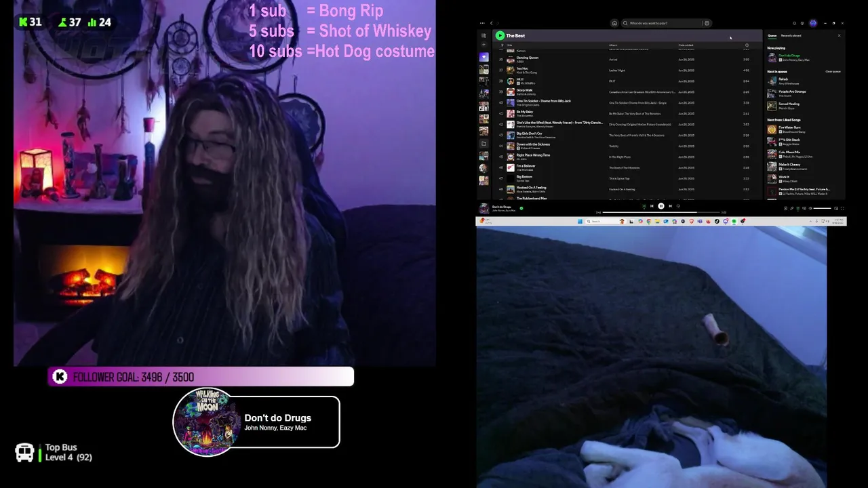Select Rehab by Amy Winehouse in queue
The image size is (868, 488).
(x=804, y=81)
